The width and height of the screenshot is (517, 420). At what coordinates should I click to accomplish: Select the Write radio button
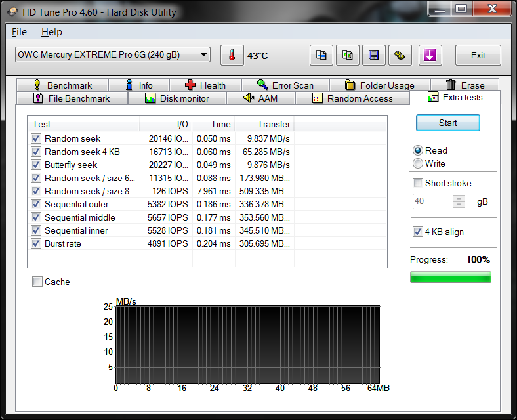(418, 163)
